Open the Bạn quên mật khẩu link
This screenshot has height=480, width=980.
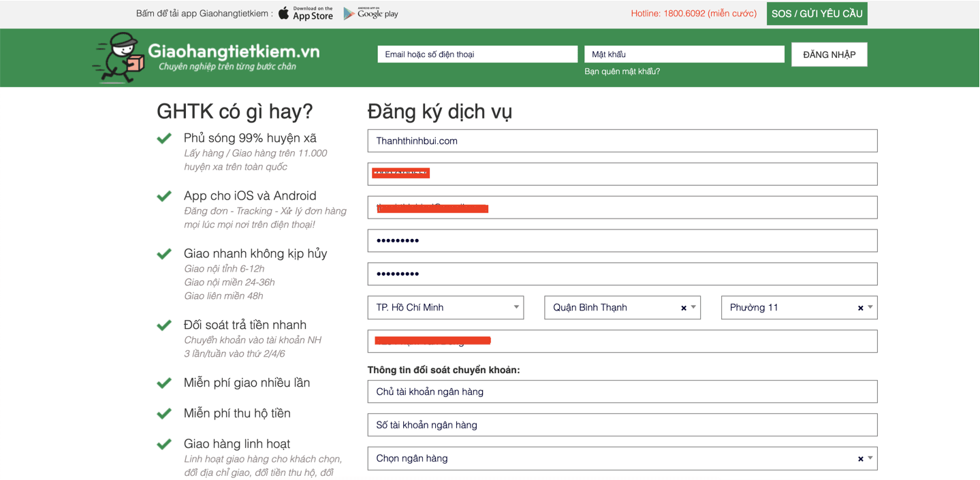(622, 71)
